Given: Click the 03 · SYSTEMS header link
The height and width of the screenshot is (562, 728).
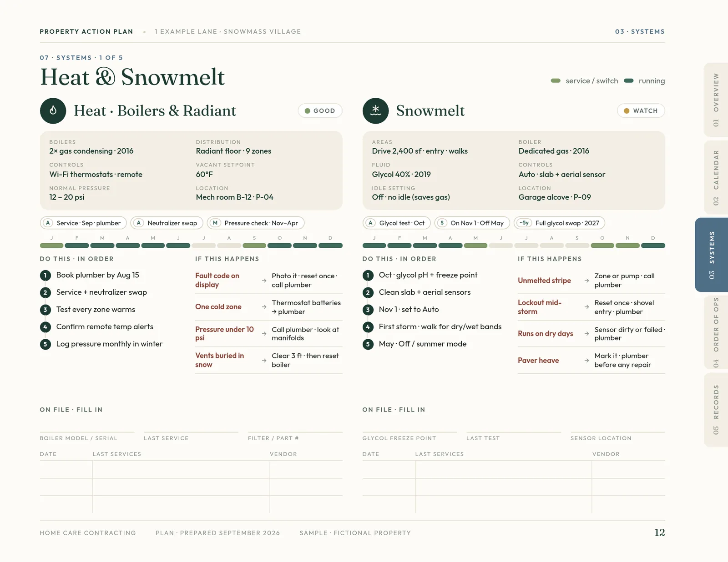Looking at the screenshot, I should (640, 31).
